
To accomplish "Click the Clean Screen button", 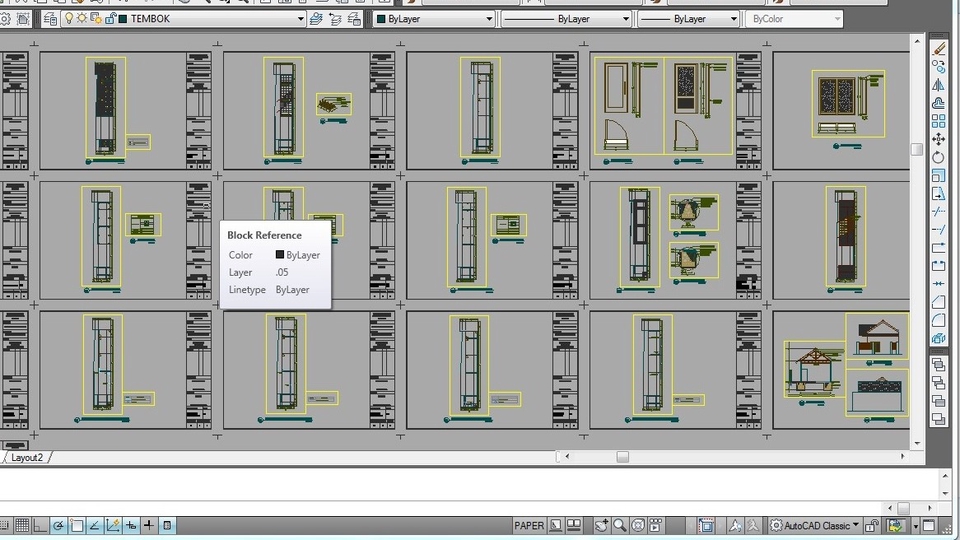I will pos(929,525).
